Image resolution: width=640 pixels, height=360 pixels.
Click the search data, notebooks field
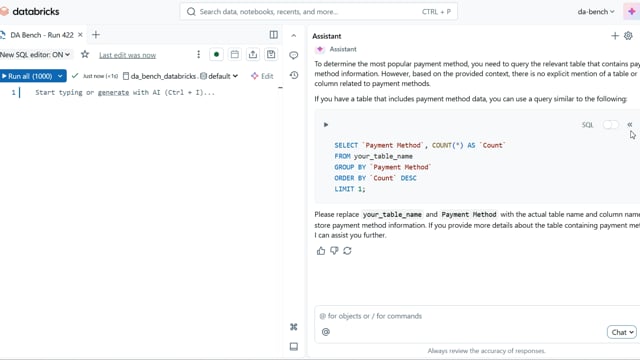pyautogui.click(x=318, y=12)
